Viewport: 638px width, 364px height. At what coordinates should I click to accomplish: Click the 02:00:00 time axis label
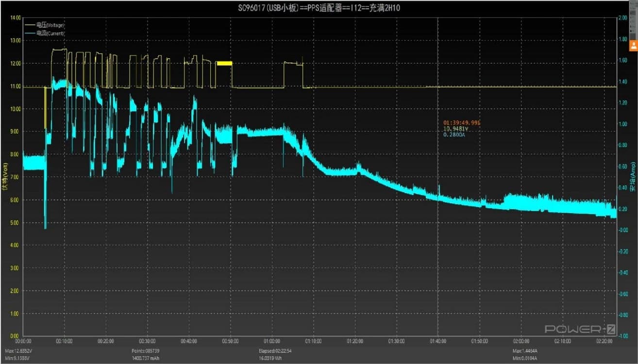pyautogui.click(x=521, y=342)
